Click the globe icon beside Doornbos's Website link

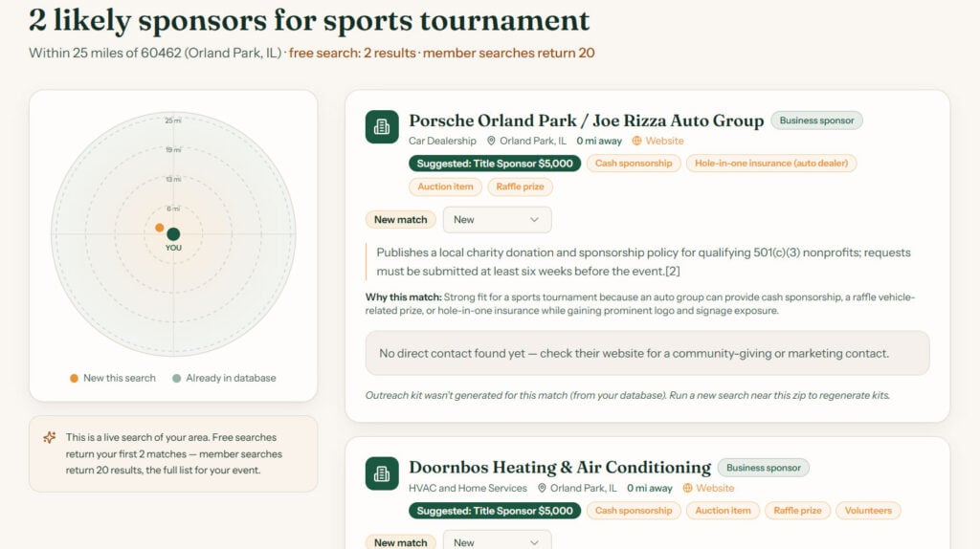pyautogui.click(x=687, y=489)
